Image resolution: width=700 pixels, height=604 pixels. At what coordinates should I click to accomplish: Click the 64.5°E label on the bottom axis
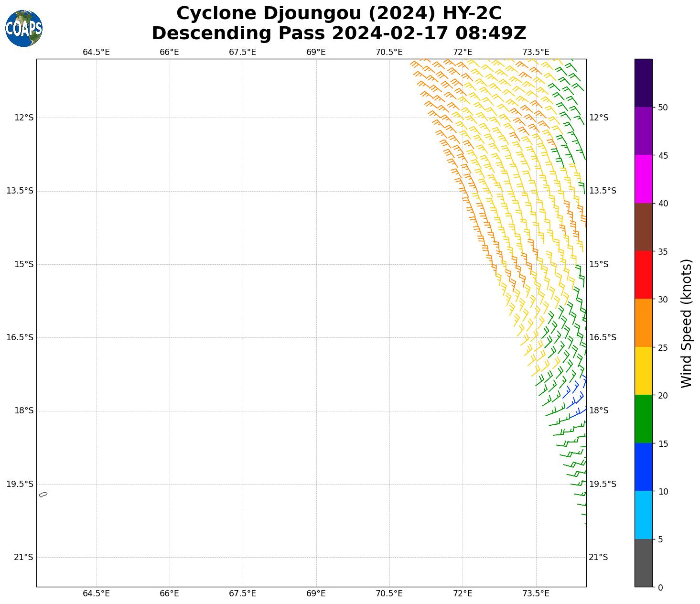point(96,593)
